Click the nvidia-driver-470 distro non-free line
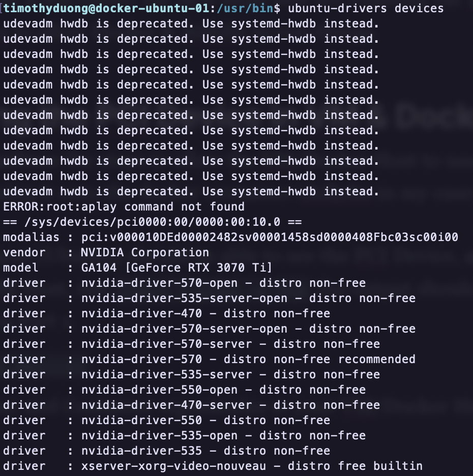The height and width of the screenshot is (476, 473). 166,313
